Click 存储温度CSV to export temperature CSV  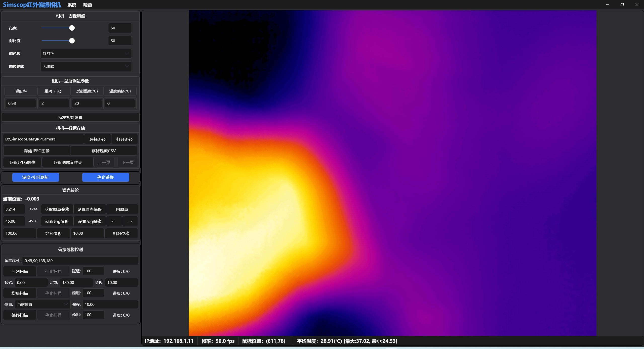(104, 151)
